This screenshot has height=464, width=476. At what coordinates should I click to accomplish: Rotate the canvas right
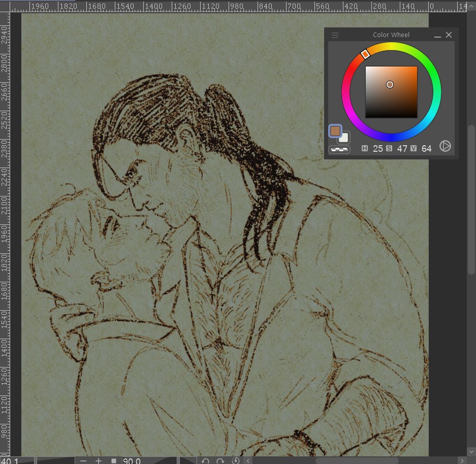pos(220,460)
